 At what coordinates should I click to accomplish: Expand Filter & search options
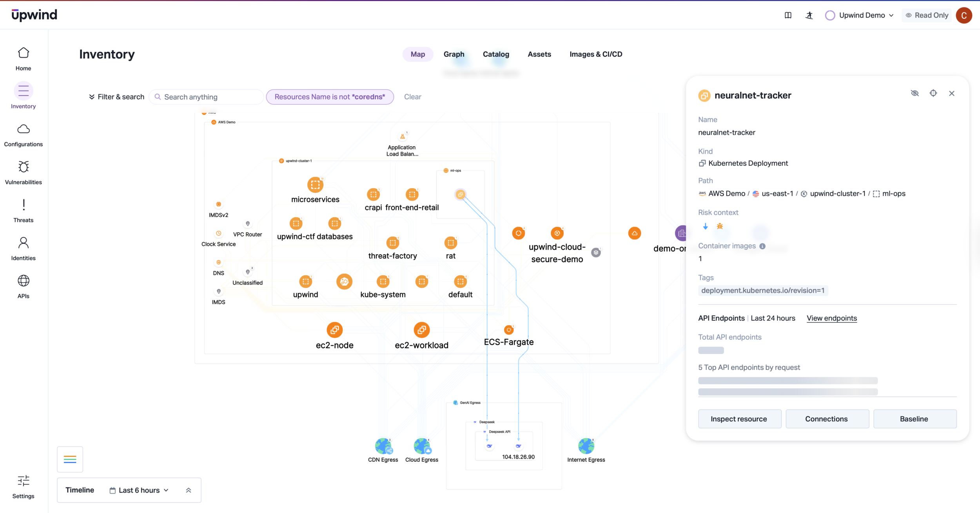click(116, 97)
